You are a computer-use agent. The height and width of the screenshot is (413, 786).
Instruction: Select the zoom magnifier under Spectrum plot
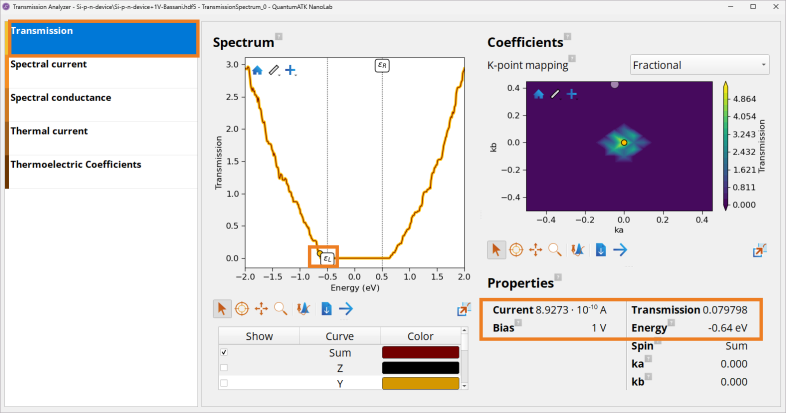point(281,309)
